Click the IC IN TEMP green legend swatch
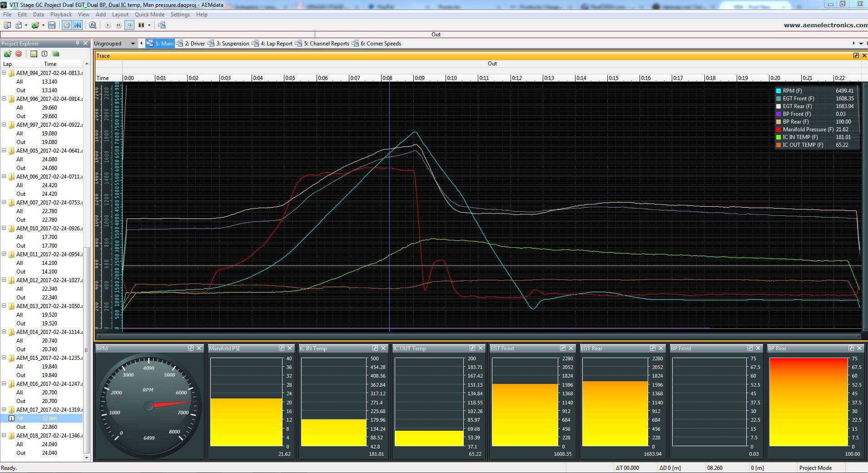This screenshot has height=473, width=868. (779, 137)
